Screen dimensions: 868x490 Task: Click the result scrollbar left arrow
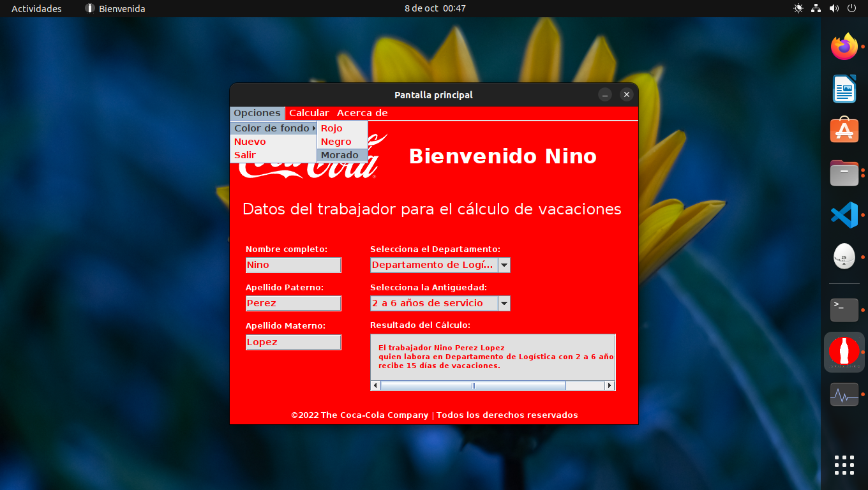[x=376, y=385]
